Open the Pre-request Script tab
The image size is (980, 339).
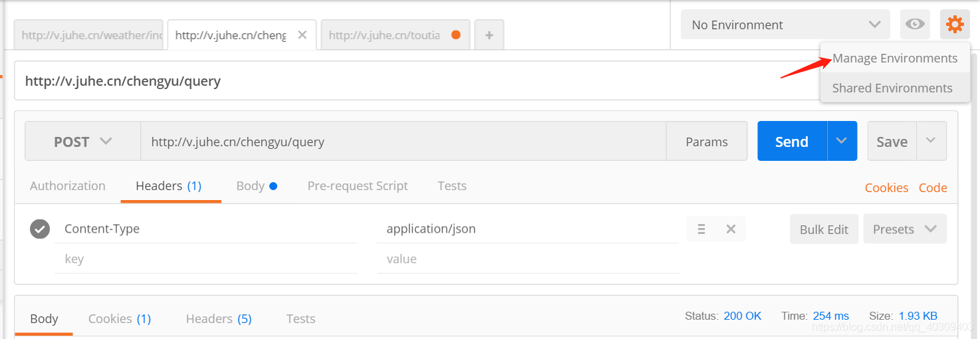(358, 186)
